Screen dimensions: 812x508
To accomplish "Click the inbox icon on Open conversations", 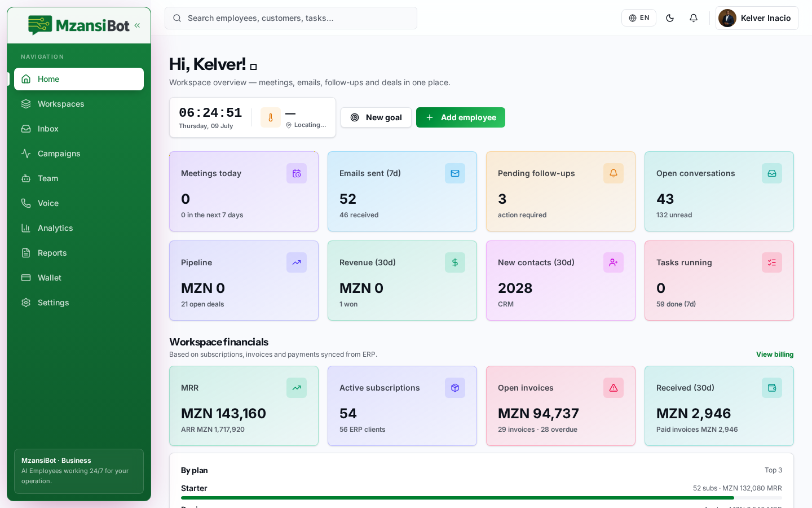I will (x=772, y=173).
